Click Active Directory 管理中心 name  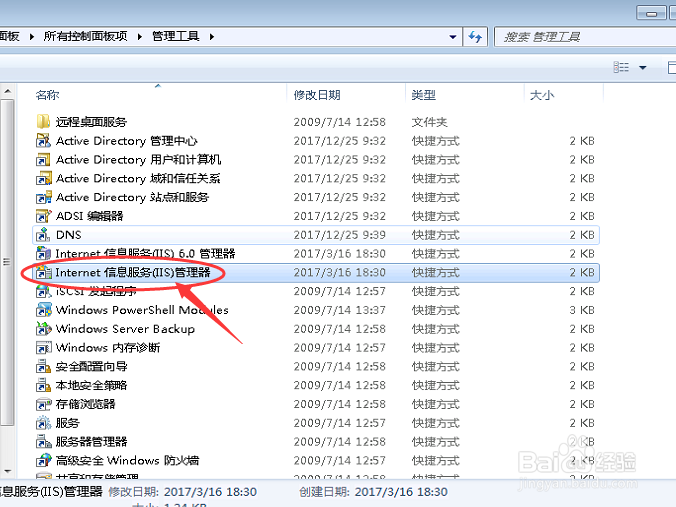pos(127,141)
